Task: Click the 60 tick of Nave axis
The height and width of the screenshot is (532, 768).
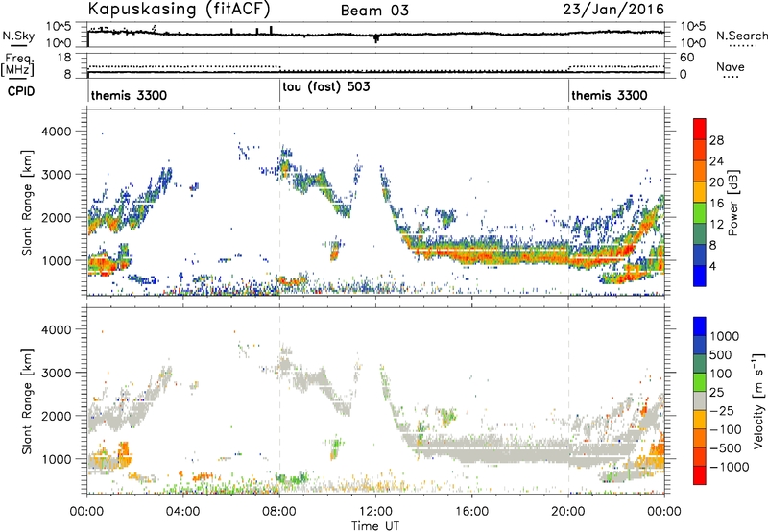Action: coord(687,58)
